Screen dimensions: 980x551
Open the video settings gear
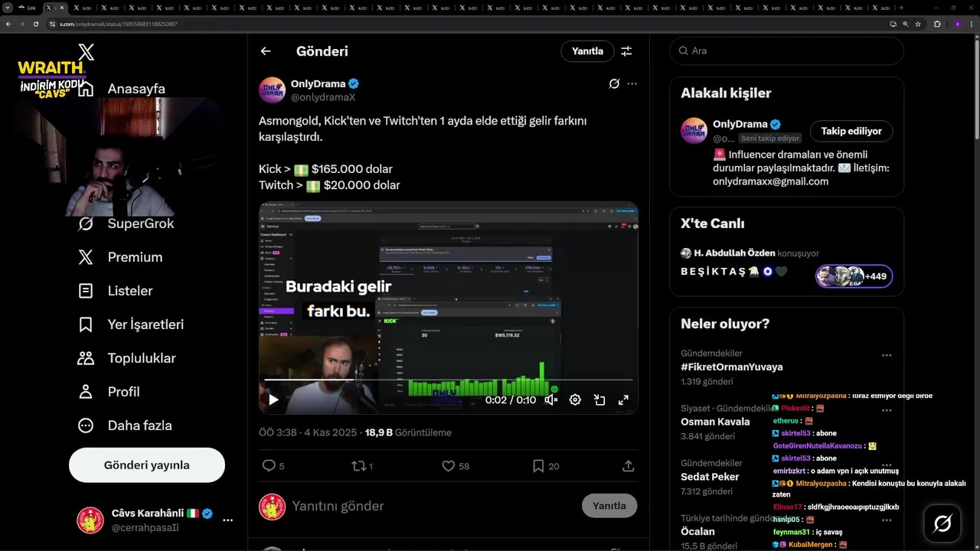click(575, 399)
